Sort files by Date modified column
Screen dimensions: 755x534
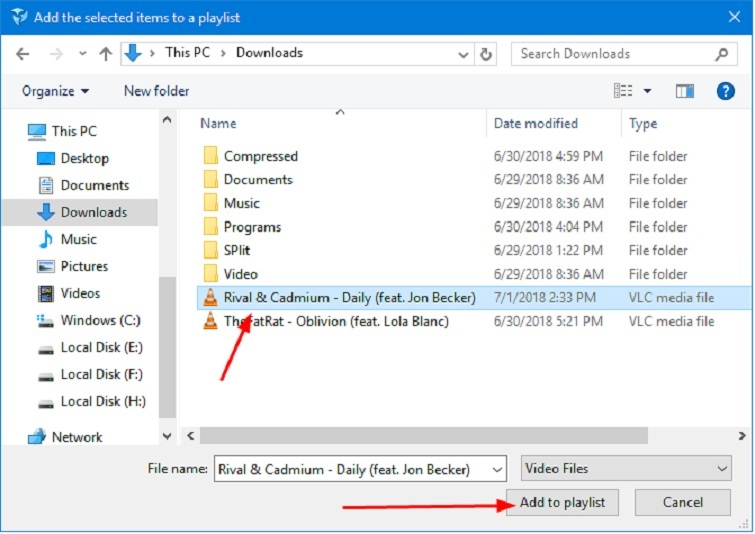click(535, 123)
